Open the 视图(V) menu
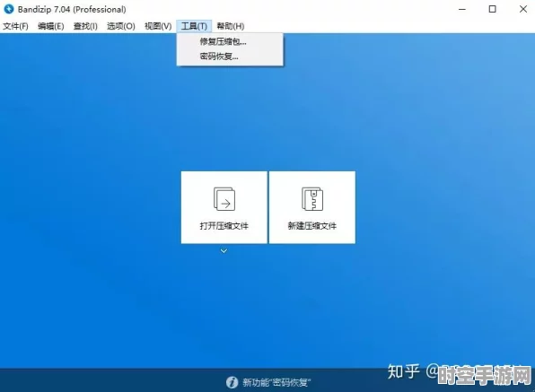 (x=158, y=26)
